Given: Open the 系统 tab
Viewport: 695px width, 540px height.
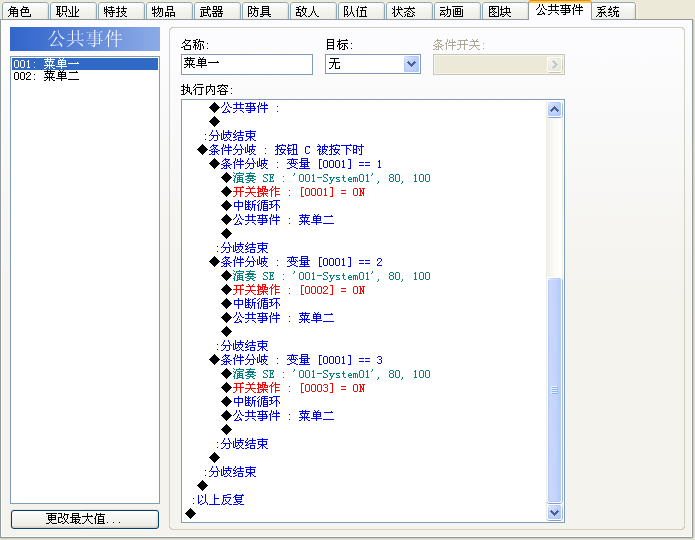Looking at the screenshot, I should (613, 11).
